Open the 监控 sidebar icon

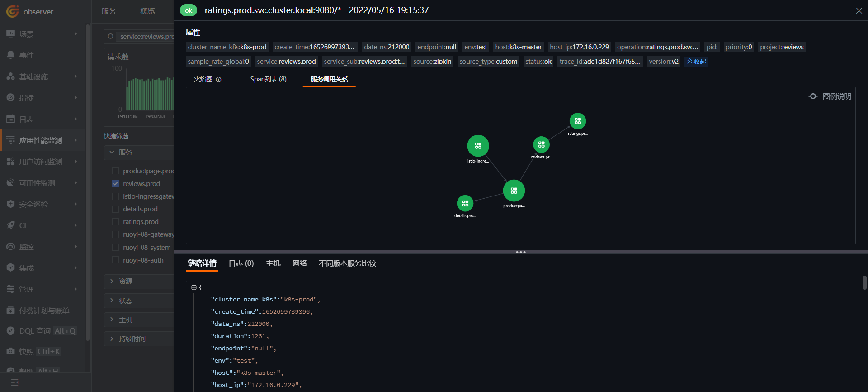pos(10,247)
